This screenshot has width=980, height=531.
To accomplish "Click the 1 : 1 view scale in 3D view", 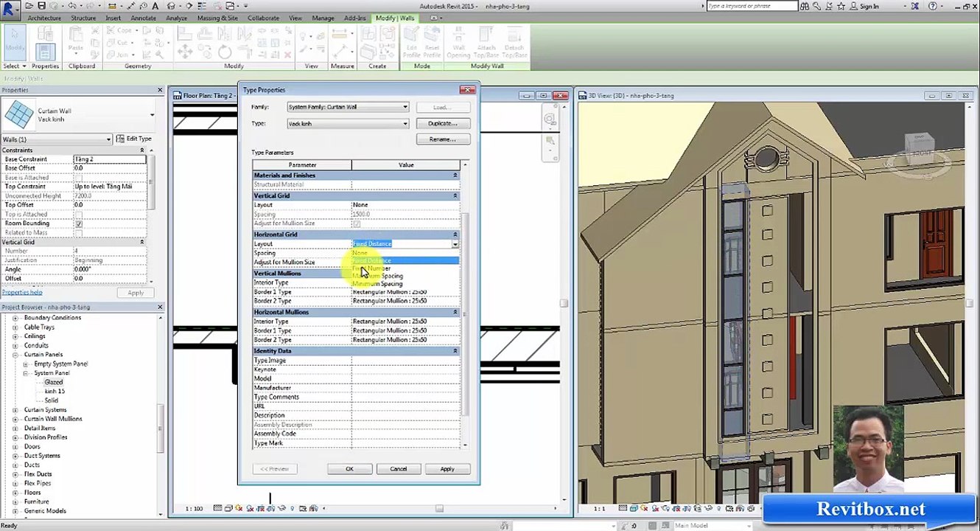I will click(599, 508).
